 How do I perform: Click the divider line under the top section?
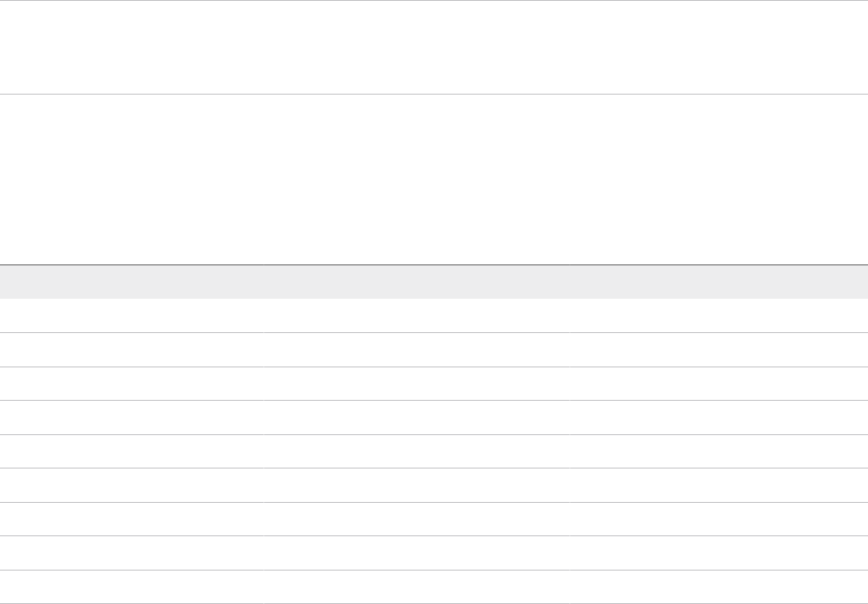434,94
